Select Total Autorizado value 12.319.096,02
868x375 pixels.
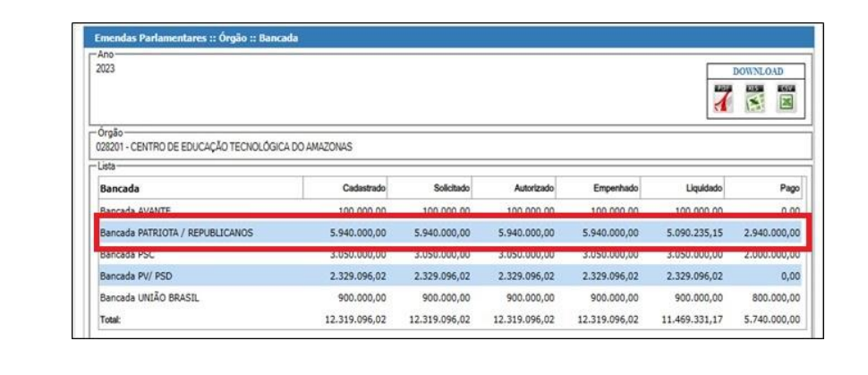pos(523,320)
